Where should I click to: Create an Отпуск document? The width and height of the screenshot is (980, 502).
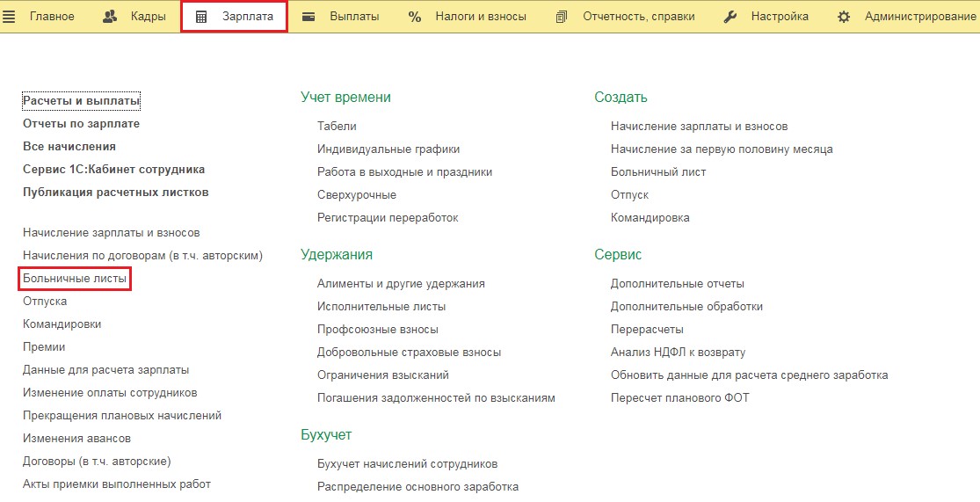[630, 195]
